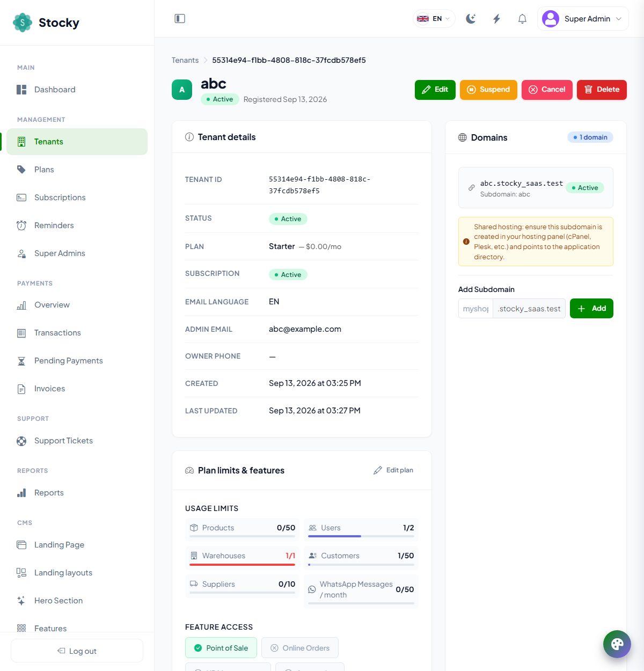
Task: Click the Super Admin avatar
Action: (x=551, y=19)
